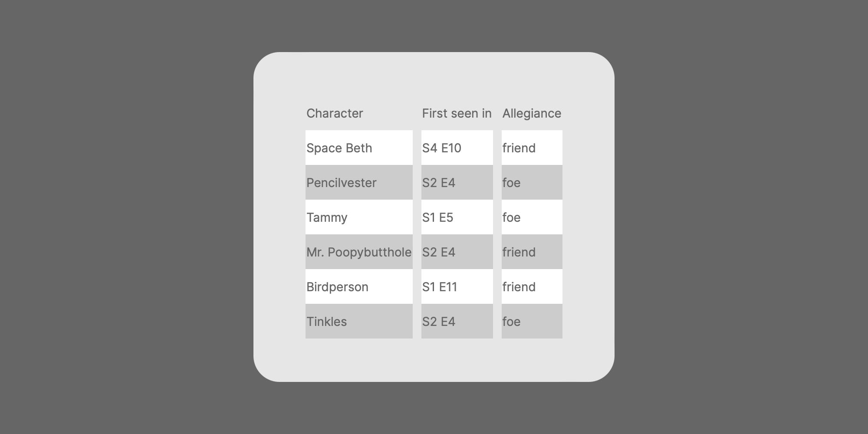Screen dimensions: 868x434
Task: Click Tammy's foe allegiance cell
Action: point(532,217)
